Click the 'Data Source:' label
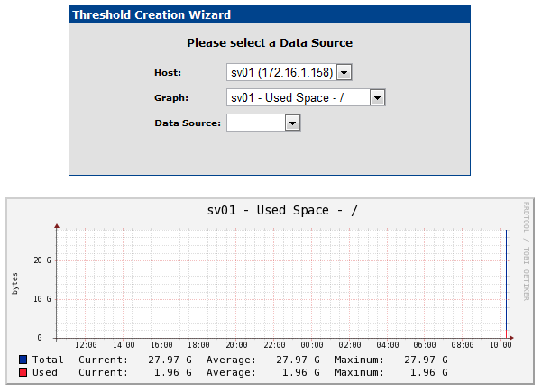The image size is (542, 392). (188, 123)
